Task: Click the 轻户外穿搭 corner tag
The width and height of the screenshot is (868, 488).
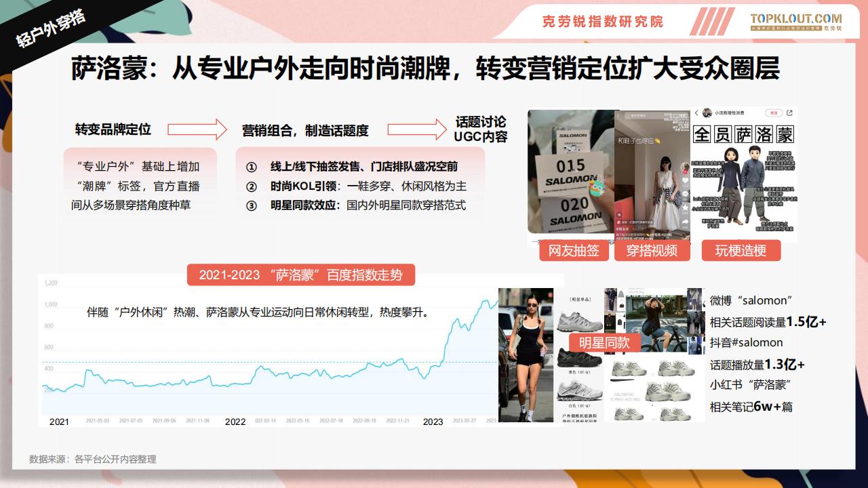Action: (51, 28)
